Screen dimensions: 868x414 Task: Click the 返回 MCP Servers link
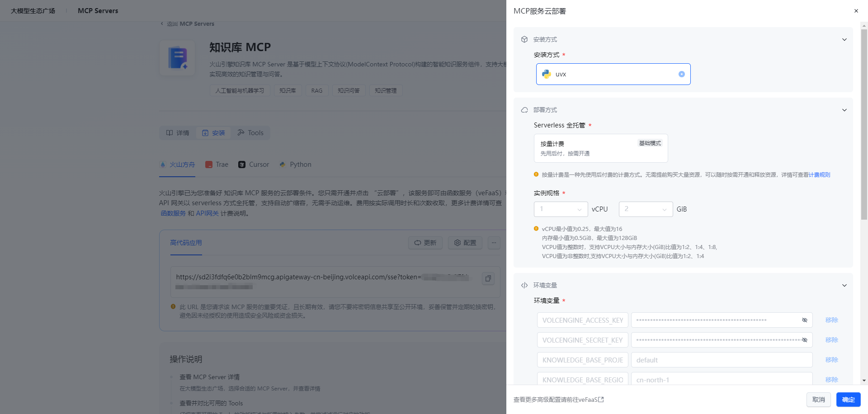tap(188, 24)
